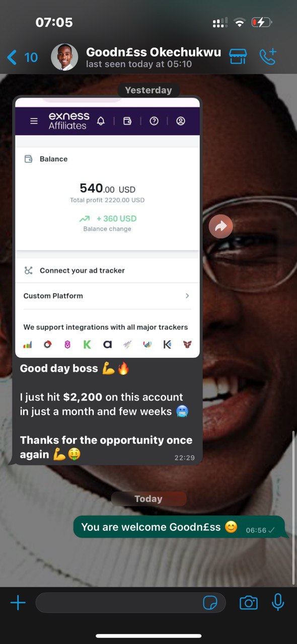
Task: Open the hamburger menu in Exness screenshot
Action: click(34, 121)
